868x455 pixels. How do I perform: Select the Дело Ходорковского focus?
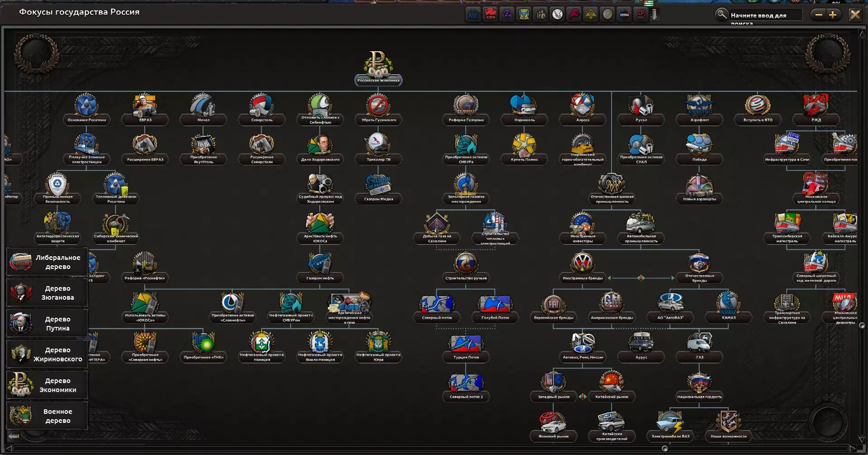point(320,148)
